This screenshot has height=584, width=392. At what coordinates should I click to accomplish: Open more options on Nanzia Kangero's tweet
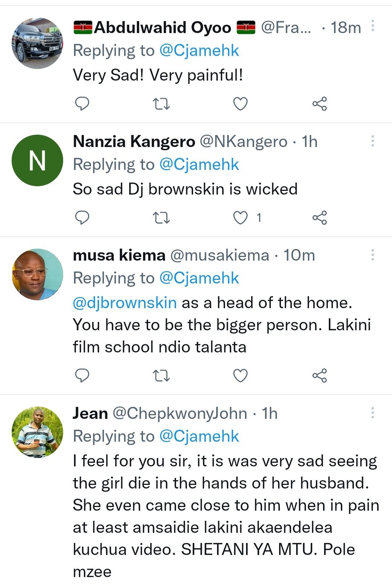tap(372, 141)
